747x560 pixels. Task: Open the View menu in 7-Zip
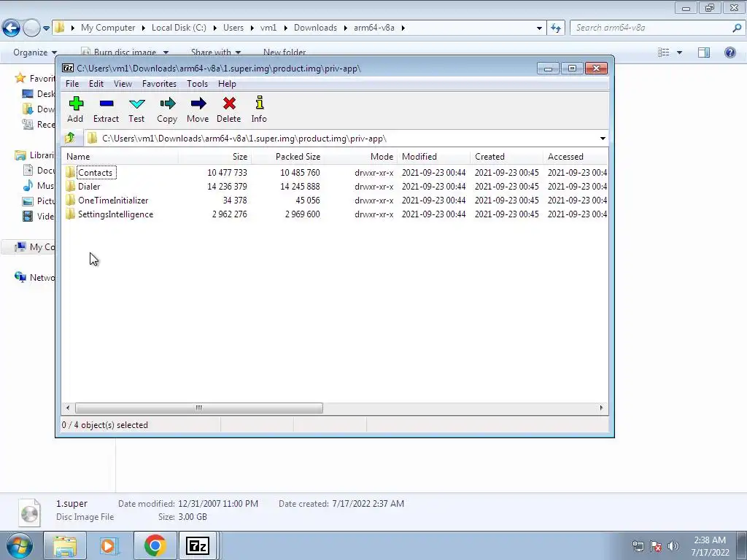tap(123, 84)
